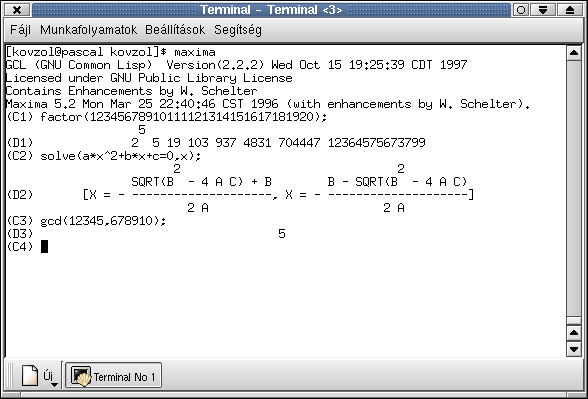Click the Terminal <3> title bar
The image size is (588, 399).
click(271, 9)
